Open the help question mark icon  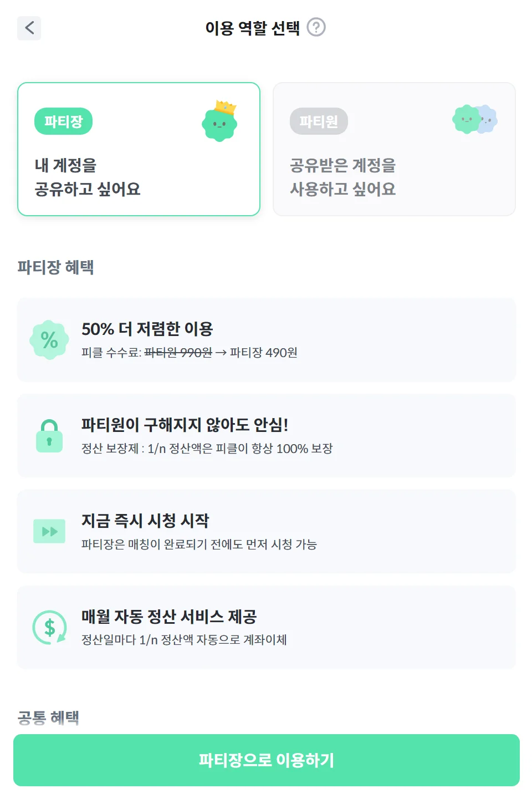[316, 27]
